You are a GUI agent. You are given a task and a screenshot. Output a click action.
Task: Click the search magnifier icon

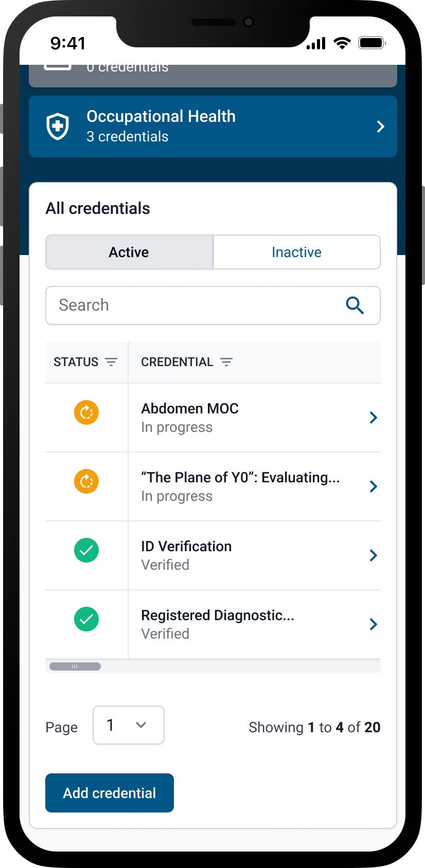(355, 305)
